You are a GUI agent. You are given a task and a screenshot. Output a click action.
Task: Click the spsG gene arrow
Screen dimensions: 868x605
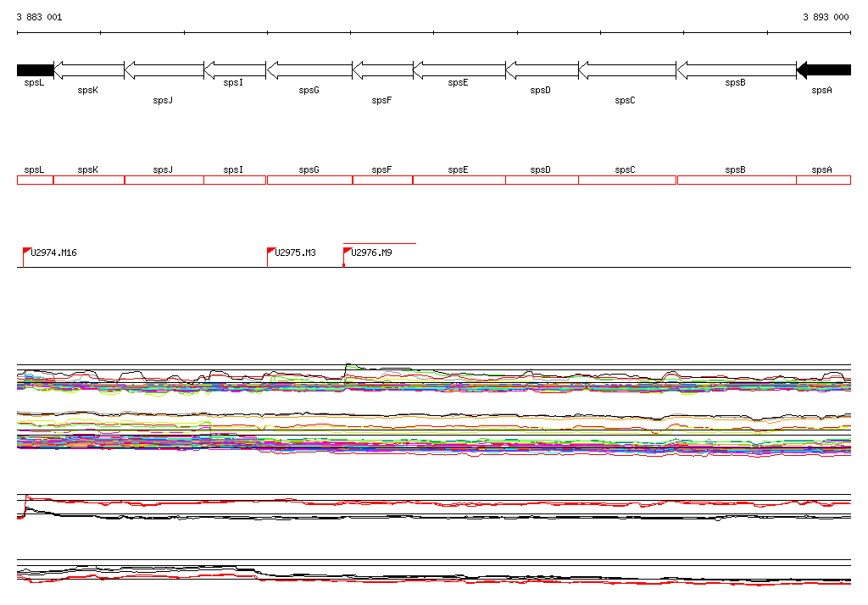tap(309, 70)
